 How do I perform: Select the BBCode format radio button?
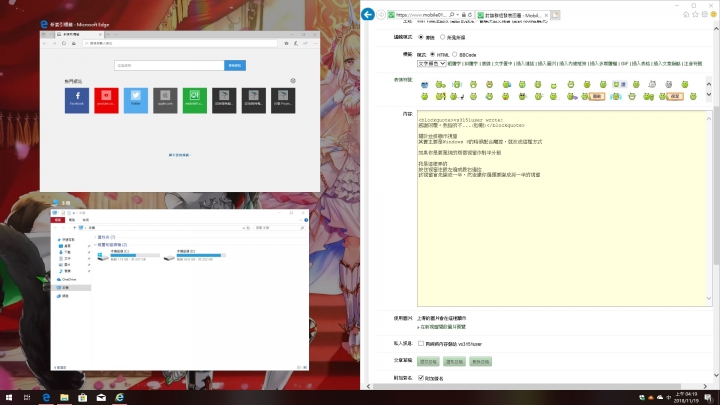click(x=455, y=54)
